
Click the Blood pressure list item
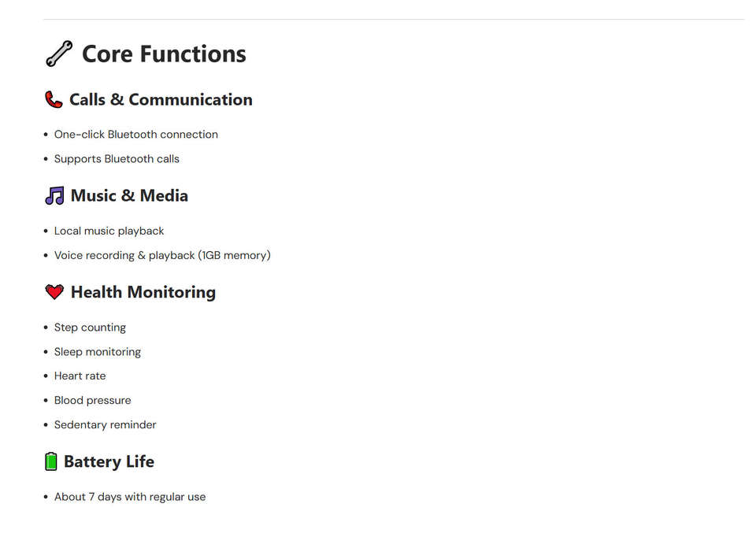pos(93,401)
